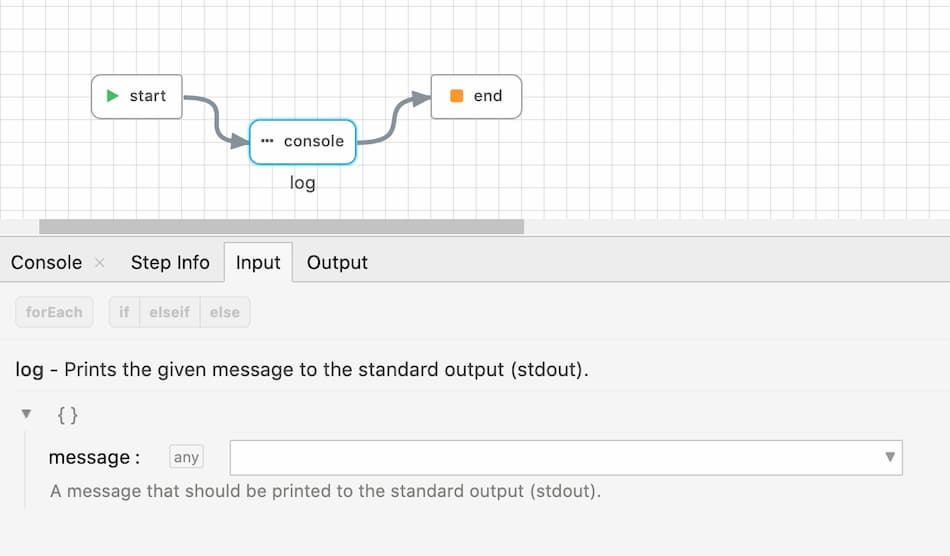Select the end node in the flow
Image resolution: width=950 pixels, height=556 pixels.
[476, 96]
